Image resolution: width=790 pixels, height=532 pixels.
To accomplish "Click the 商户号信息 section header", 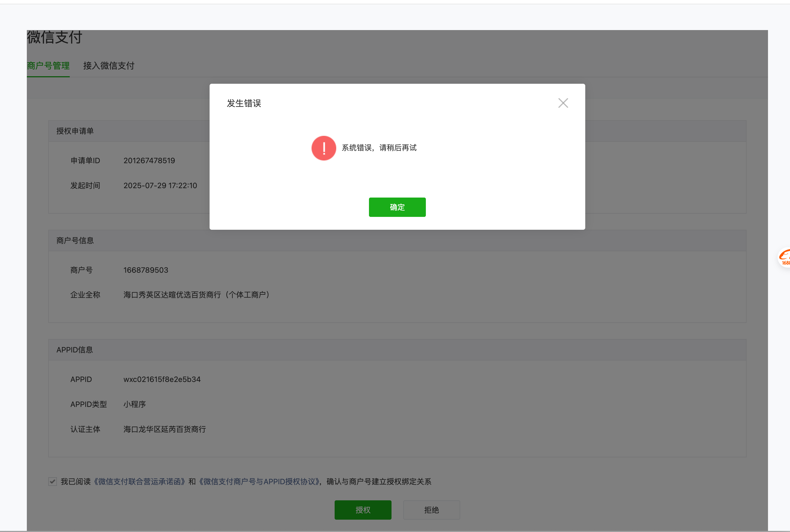I will tap(75, 241).
